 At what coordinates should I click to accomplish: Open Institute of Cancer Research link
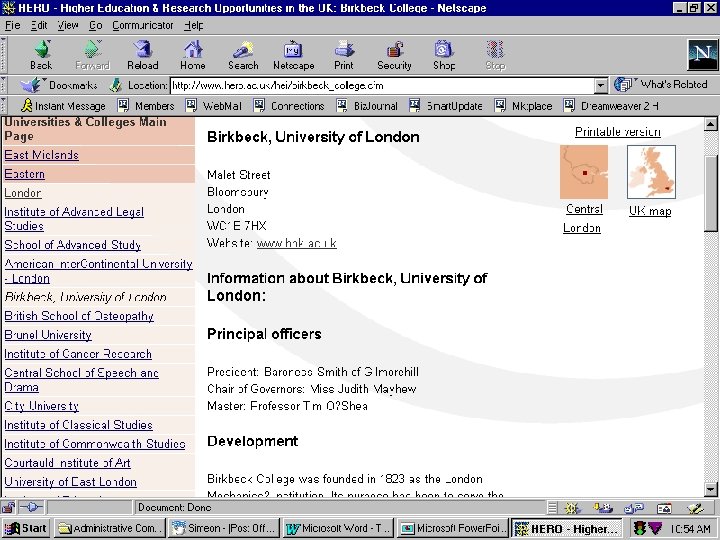[78, 354]
